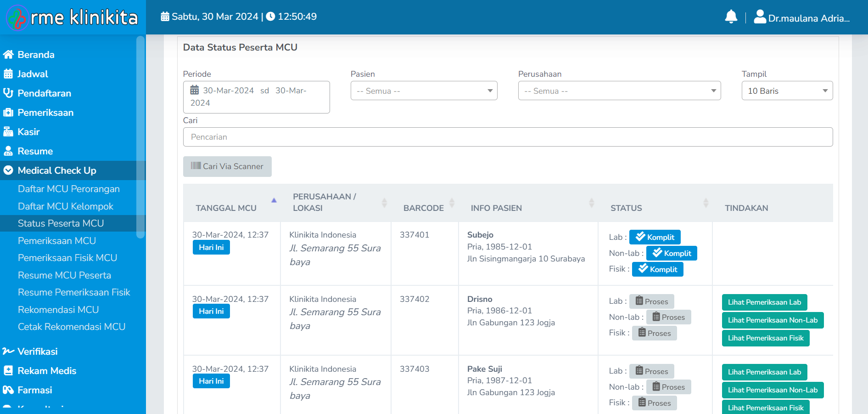This screenshot has height=414, width=868.
Task: Open the Tampil 10 Baris dropdown
Action: [787, 91]
